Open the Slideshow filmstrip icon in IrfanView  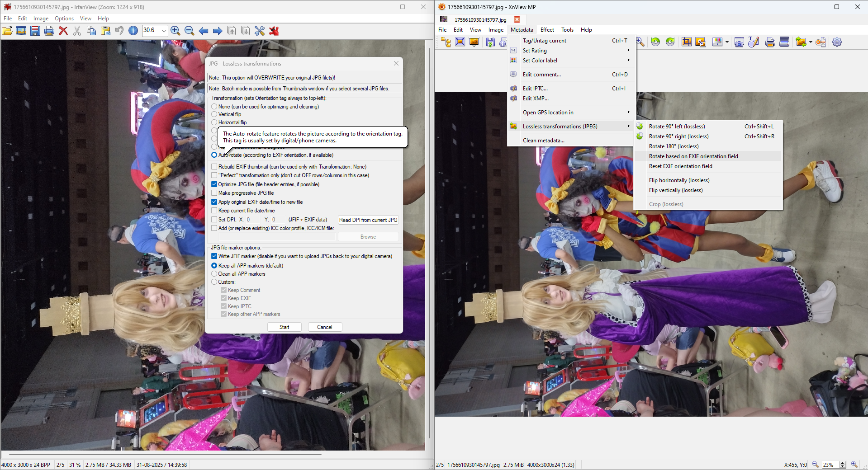point(21,31)
